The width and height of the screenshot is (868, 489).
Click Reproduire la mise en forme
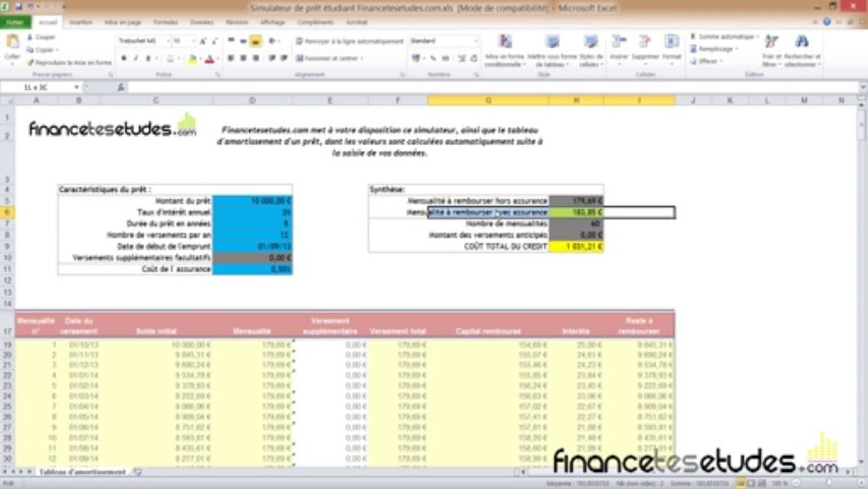[x=69, y=62]
